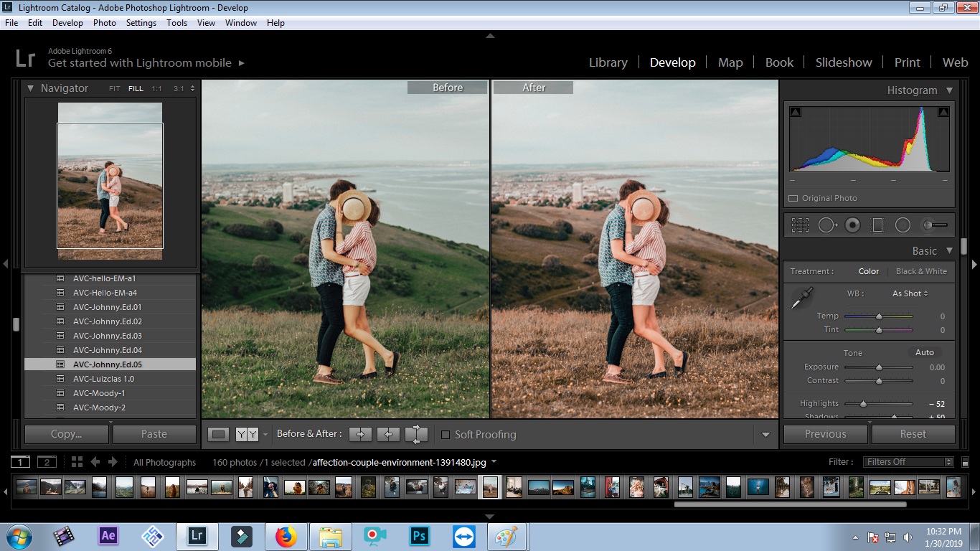Screen dimensions: 980x551
Task: Toggle highlight clipping indicator in histogram
Action: (x=943, y=112)
